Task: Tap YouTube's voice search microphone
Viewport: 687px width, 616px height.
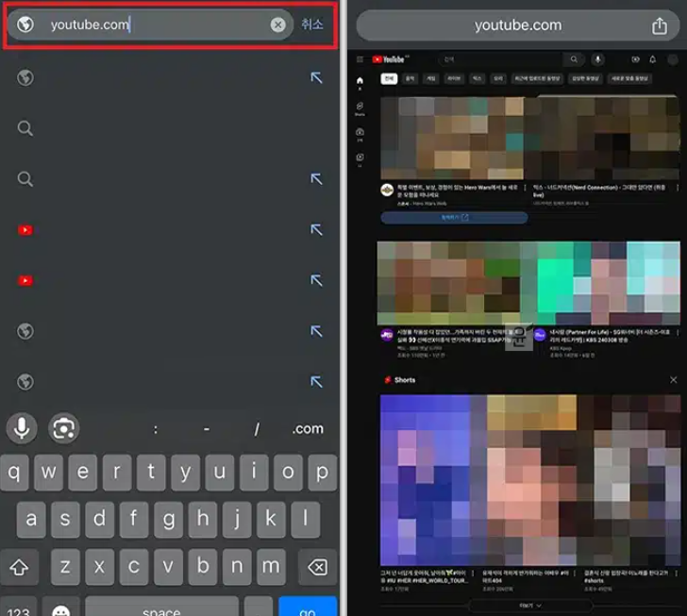Action: coord(597,59)
